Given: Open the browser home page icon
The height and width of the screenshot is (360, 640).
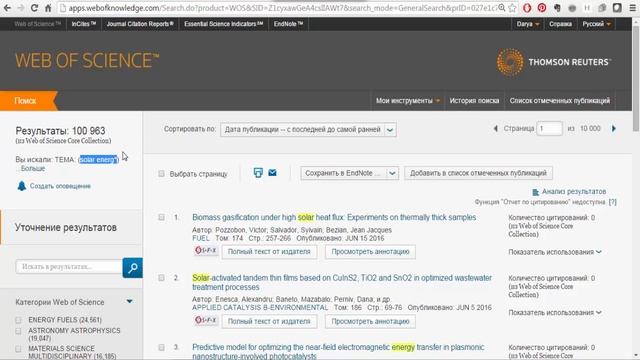Looking at the screenshot, I should tap(48, 8).
